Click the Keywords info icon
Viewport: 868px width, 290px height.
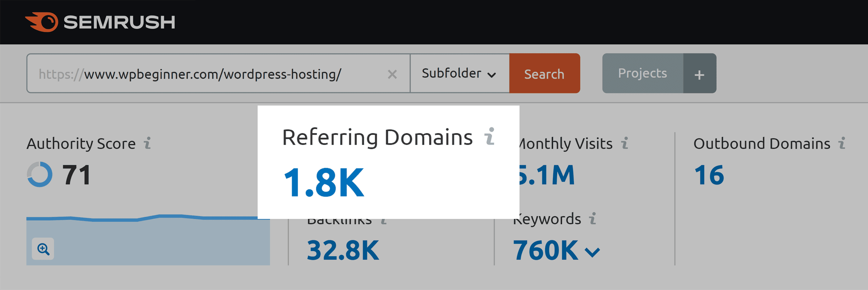pos(592,219)
